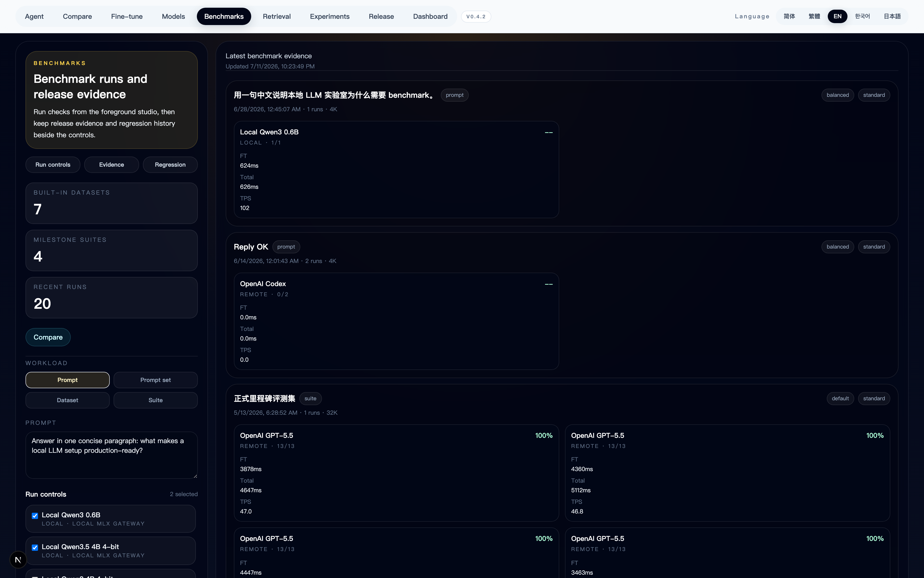Click the 'Reply OK' benchmark title
This screenshot has width=924, height=578.
point(251,247)
